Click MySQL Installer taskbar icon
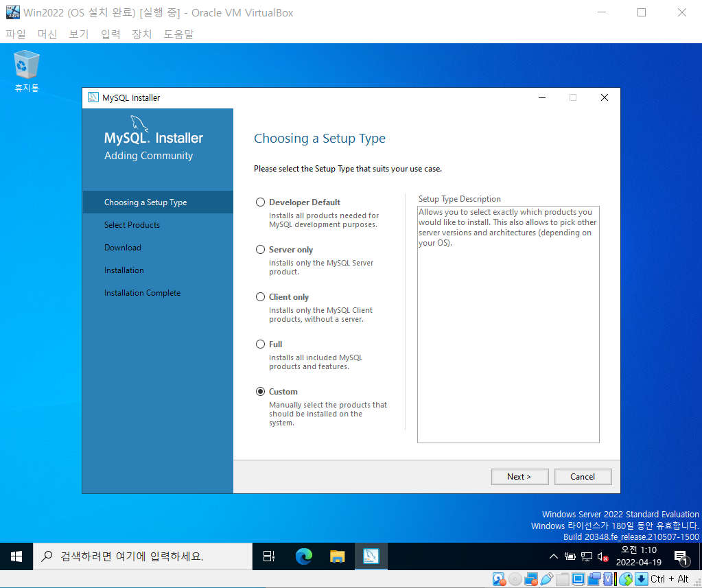The height and width of the screenshot is (588, 702). [371, 556]
